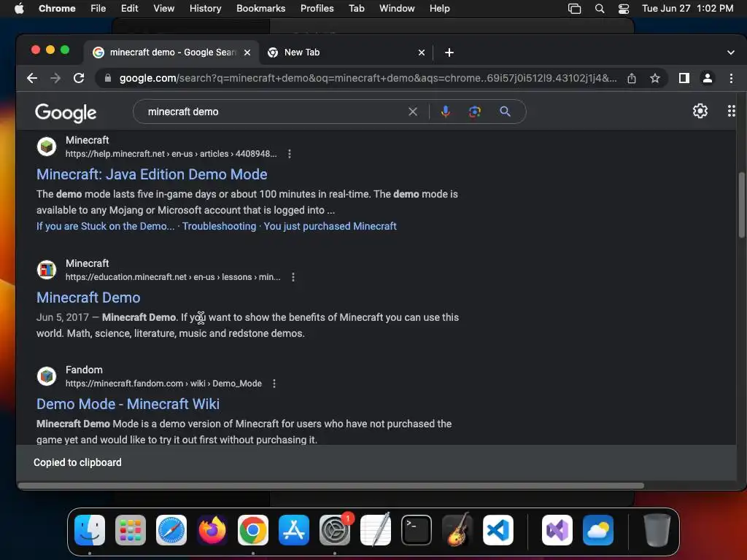Click the vertical page scrollbar
The width and height of the screenshot is (747, 560).
[741, 205]
